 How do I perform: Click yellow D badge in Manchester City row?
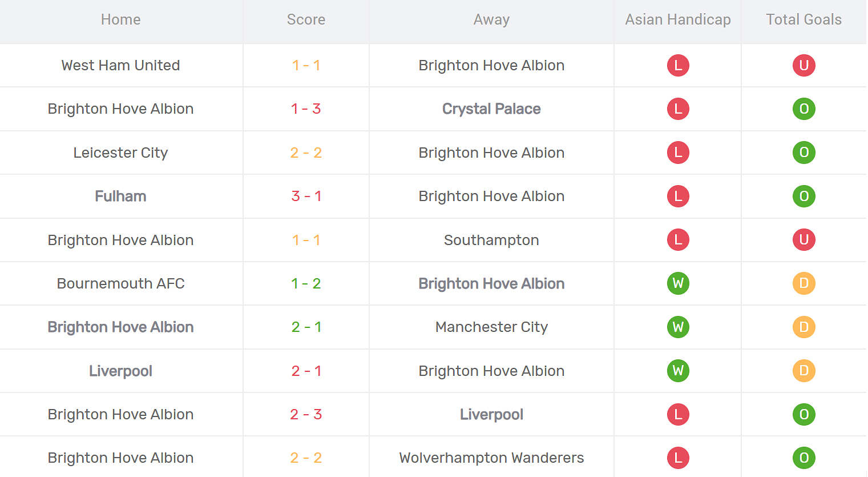pos(804,327)
